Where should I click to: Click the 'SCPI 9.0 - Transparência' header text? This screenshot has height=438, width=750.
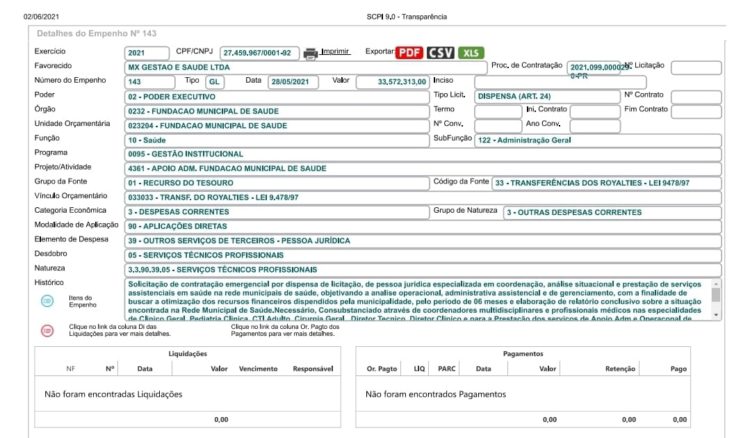click(x=407, y=17)
